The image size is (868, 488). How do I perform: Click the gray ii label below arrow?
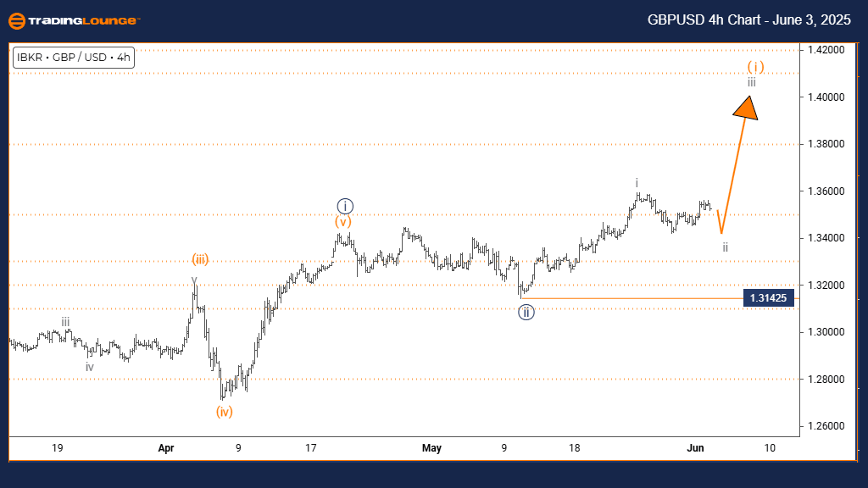726,247
